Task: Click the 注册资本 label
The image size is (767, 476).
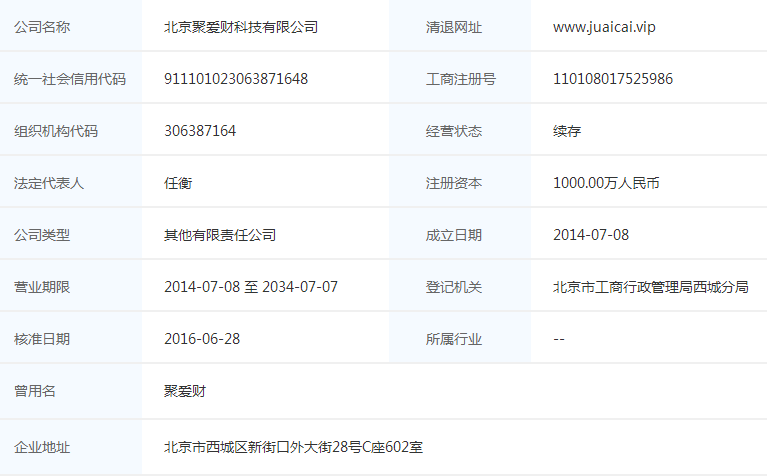Action: (x=453, y=183)
